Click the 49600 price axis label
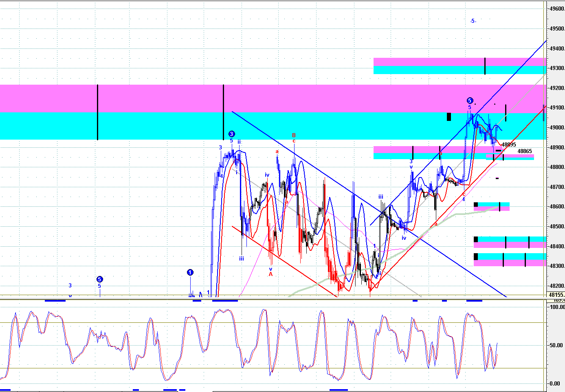 coord(557,9)
